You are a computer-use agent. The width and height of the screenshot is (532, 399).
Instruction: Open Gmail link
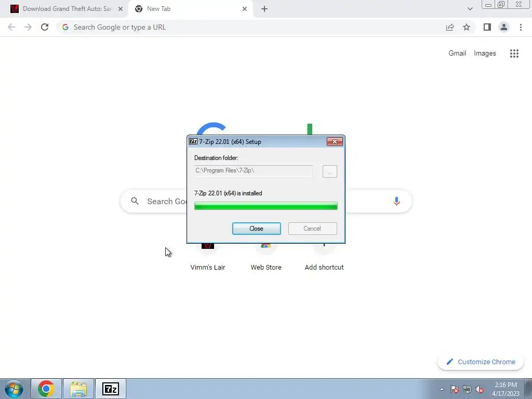tap(457, 54)
